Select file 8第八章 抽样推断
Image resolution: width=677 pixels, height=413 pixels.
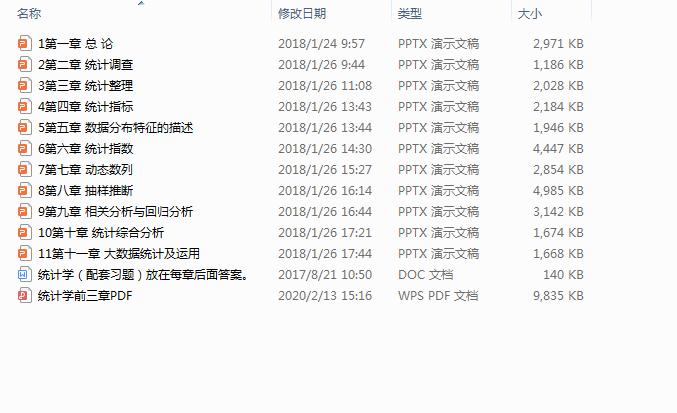pos(85,191)
